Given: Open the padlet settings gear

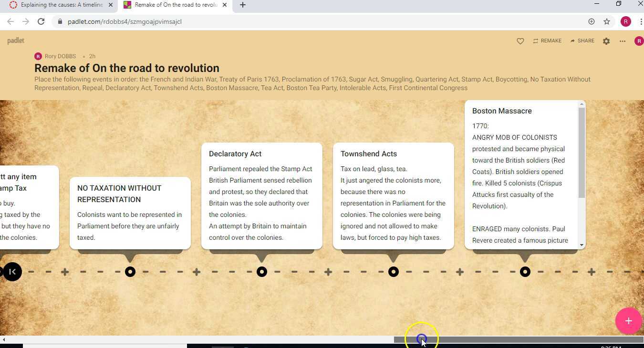Looking at the screenshot, I should [x=606, y=41].
